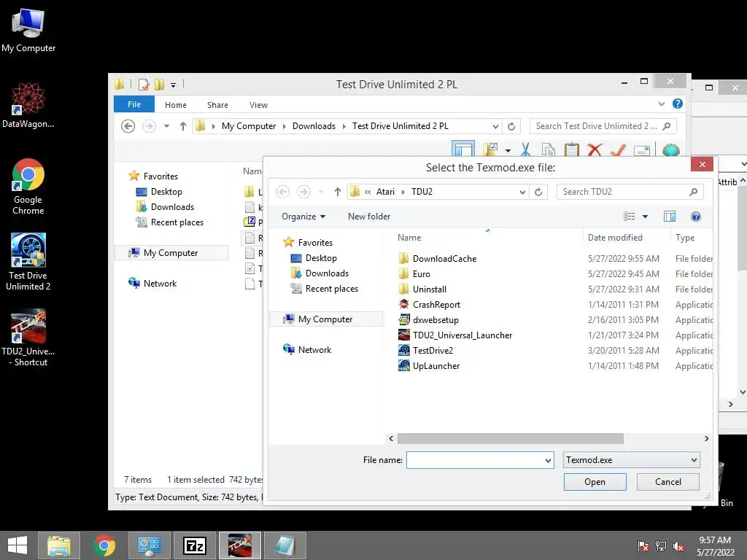
Task: Open Chrome from the taskbar
Action: point(104,545)
